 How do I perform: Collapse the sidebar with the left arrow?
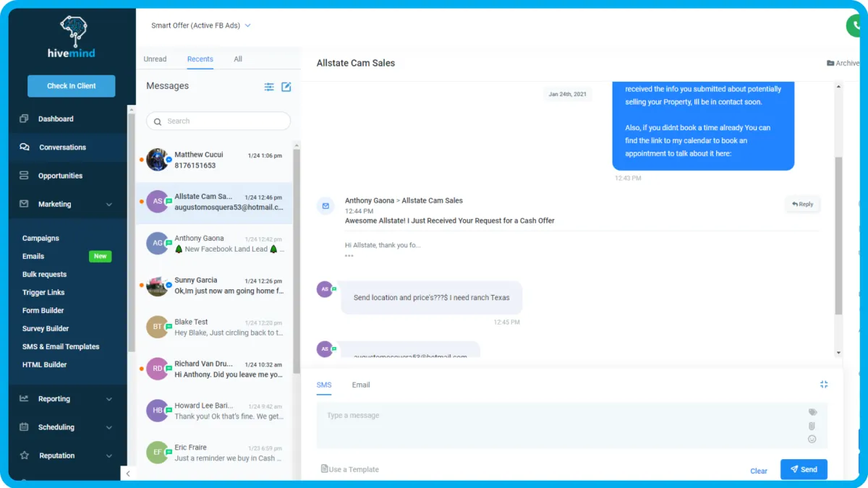tap(127, 474)
